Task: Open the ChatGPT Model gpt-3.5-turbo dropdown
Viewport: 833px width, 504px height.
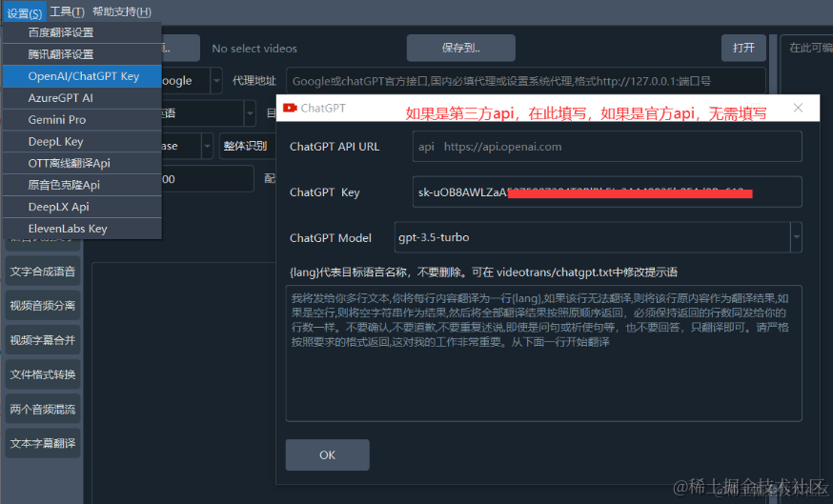Action: coord(598,237)
